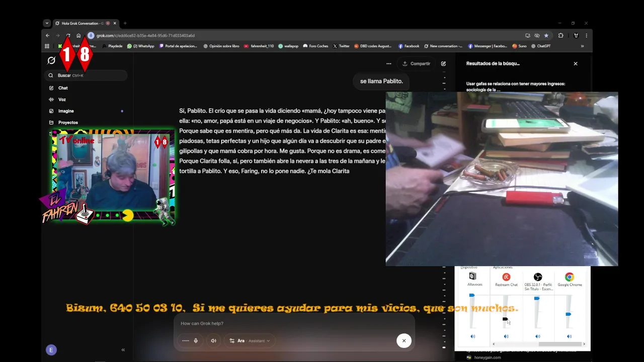Open the Chrome extensions puzzle icon
This screenshot has height=362, width=644.
[560, 36]
